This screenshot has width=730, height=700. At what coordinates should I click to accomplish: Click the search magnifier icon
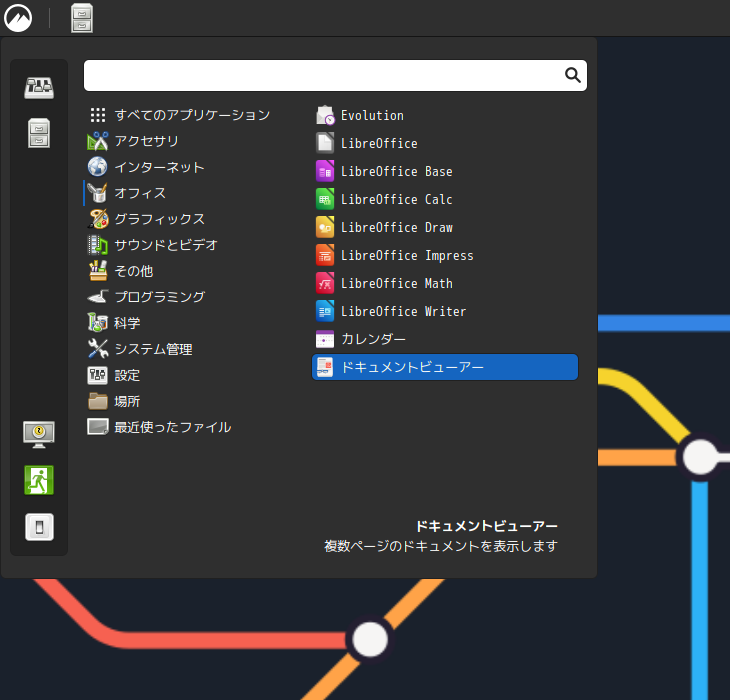tap(572, 75)
